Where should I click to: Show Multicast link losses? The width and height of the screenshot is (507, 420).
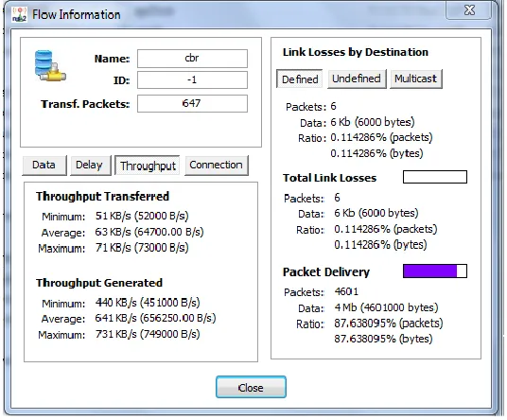tap(416, 79)
